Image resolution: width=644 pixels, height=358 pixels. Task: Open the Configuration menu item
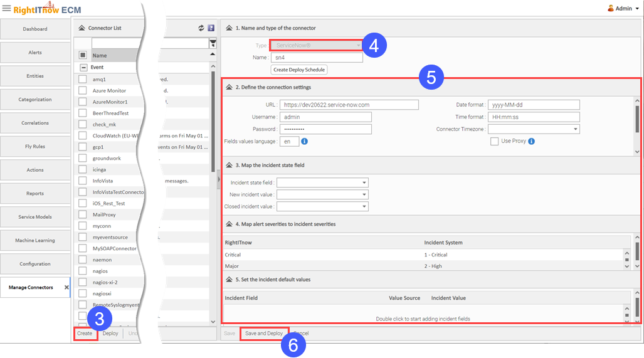pyautogui.click(x=35, y=264)
